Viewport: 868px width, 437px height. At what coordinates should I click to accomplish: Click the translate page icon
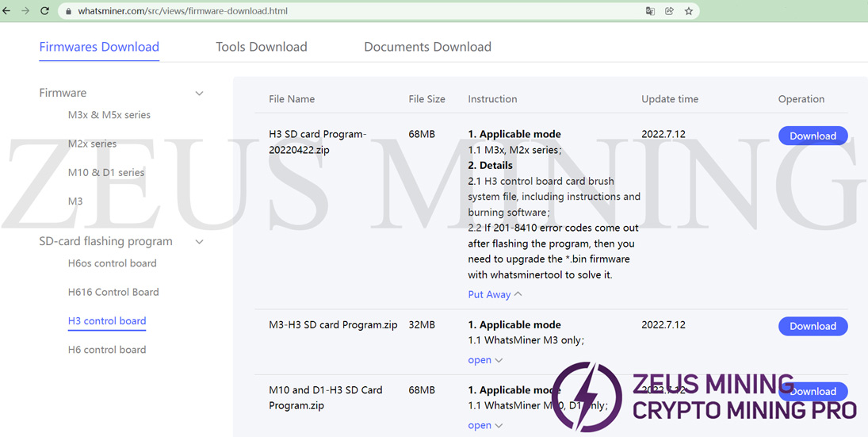click(650, 11)
